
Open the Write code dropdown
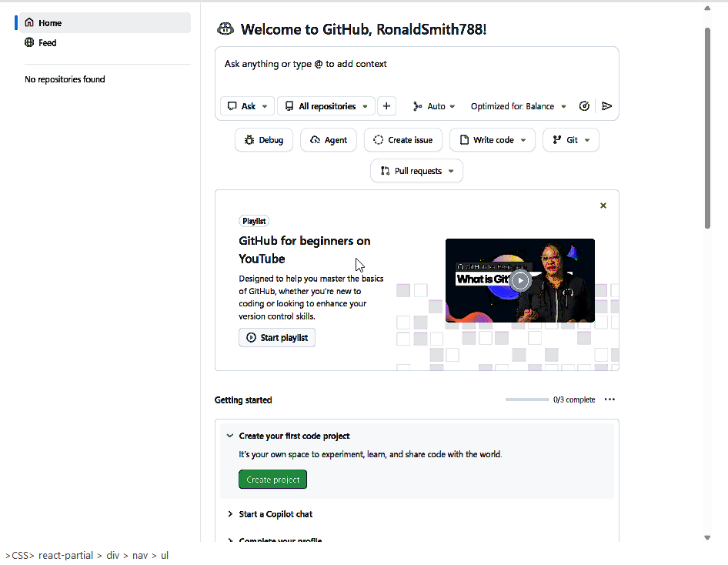click(493, 140)
